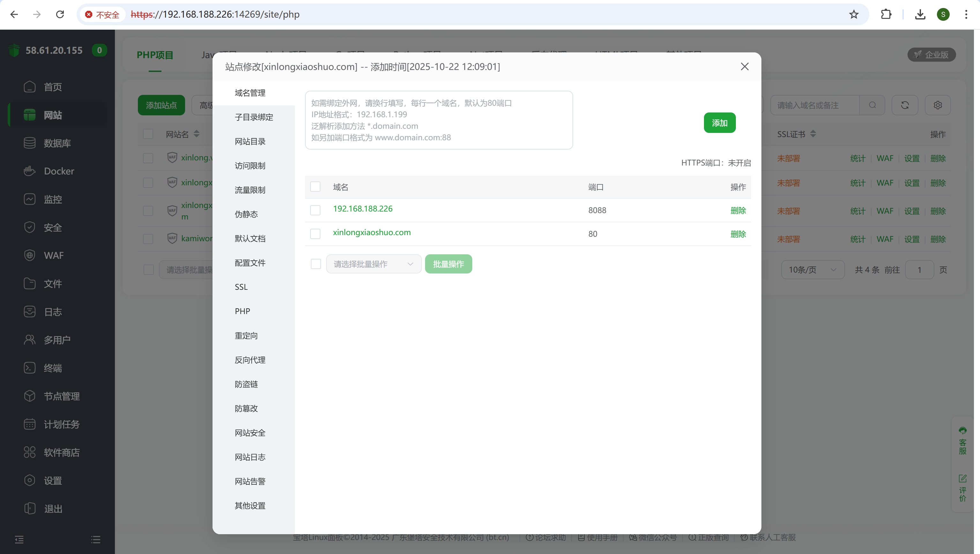The image size is (980, 554).
Task: Switch to 反向代理 tab in dialog
Action: coord(250,360)
